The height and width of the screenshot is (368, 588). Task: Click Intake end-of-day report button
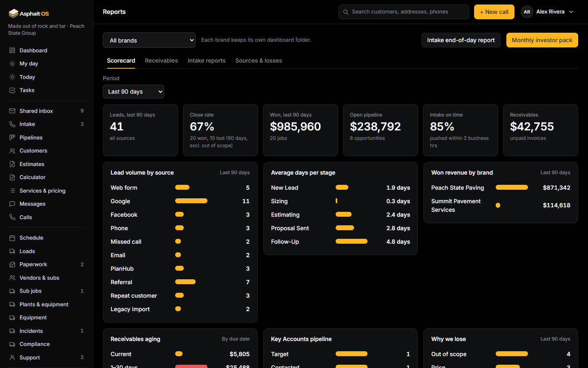[x=461, y=40]
